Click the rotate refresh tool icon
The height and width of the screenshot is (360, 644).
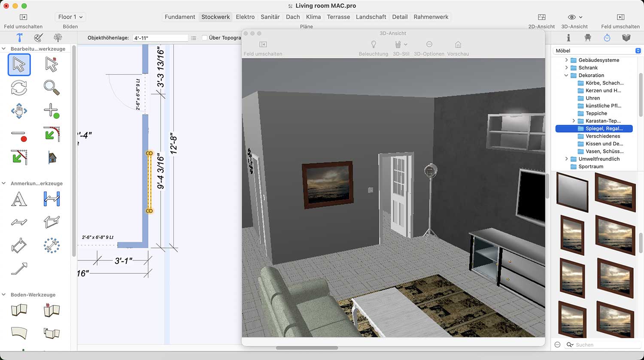(x=19, y=87)
